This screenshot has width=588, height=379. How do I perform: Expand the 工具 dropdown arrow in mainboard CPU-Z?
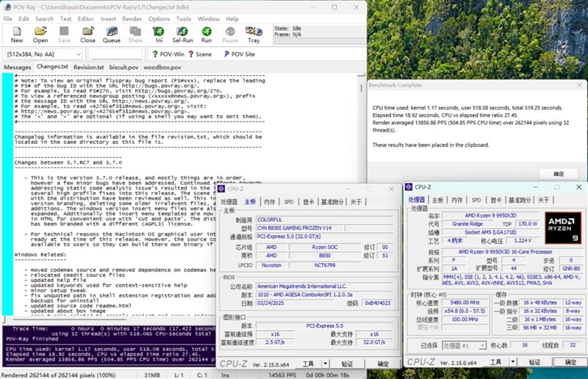pos(326,364)
